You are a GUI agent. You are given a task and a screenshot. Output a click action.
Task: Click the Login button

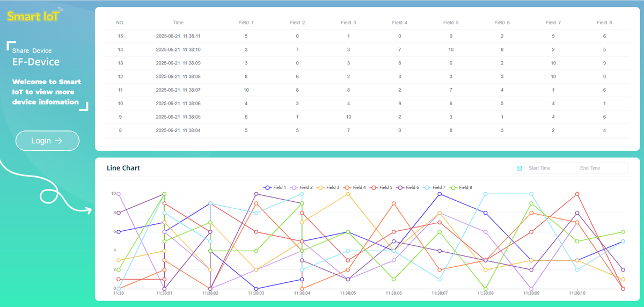coord(47,141)
